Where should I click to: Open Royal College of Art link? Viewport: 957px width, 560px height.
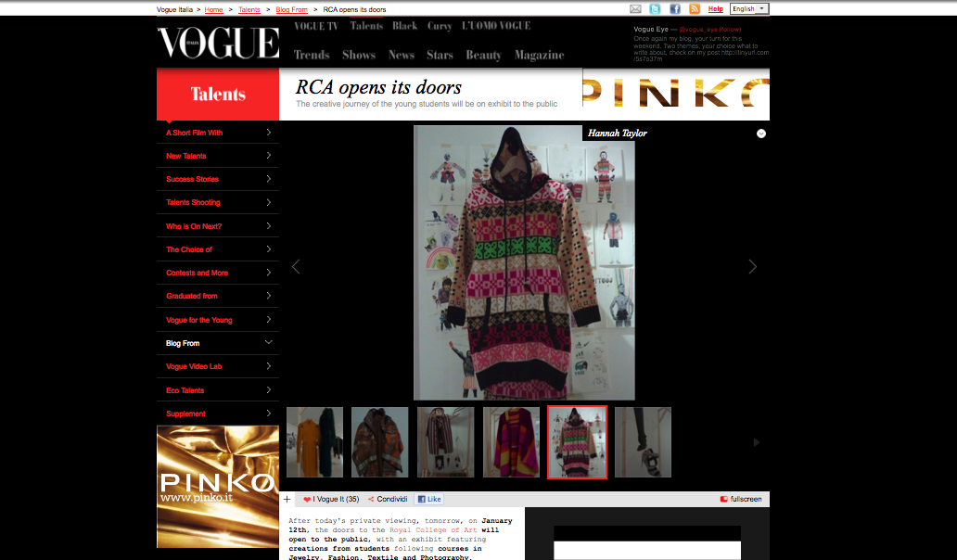pos(433,530)
